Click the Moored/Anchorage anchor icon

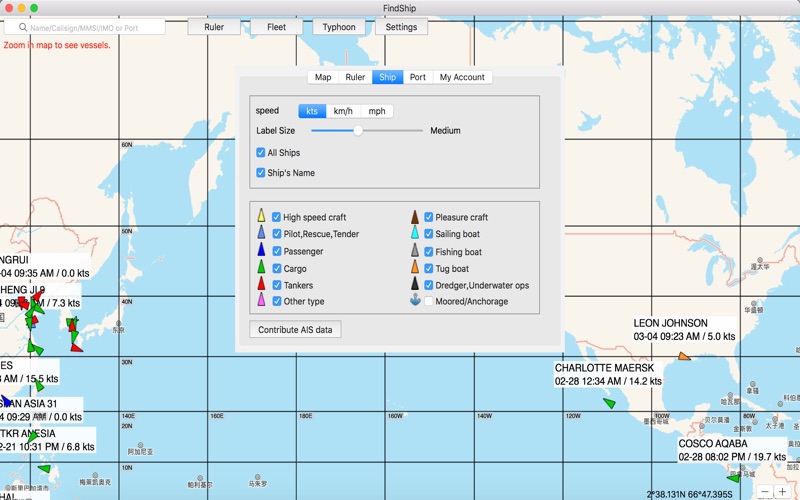(x=414, y=300)
